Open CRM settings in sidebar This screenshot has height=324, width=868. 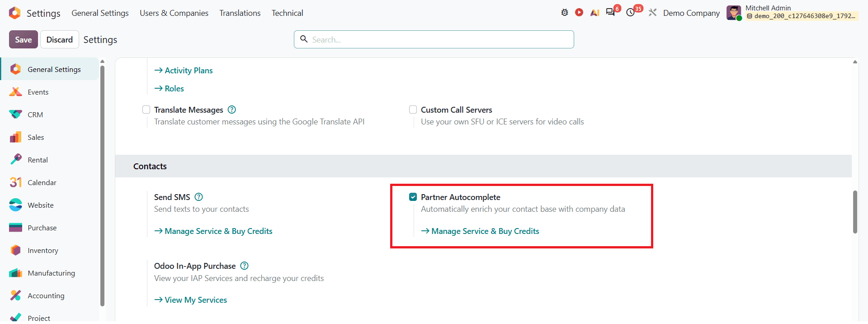click(x=50, y=114)
